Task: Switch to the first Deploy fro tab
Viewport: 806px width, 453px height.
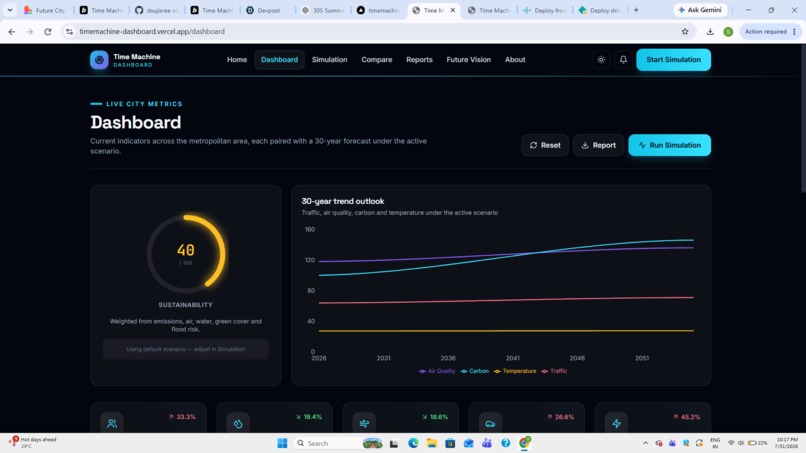Action: [544, 10]
